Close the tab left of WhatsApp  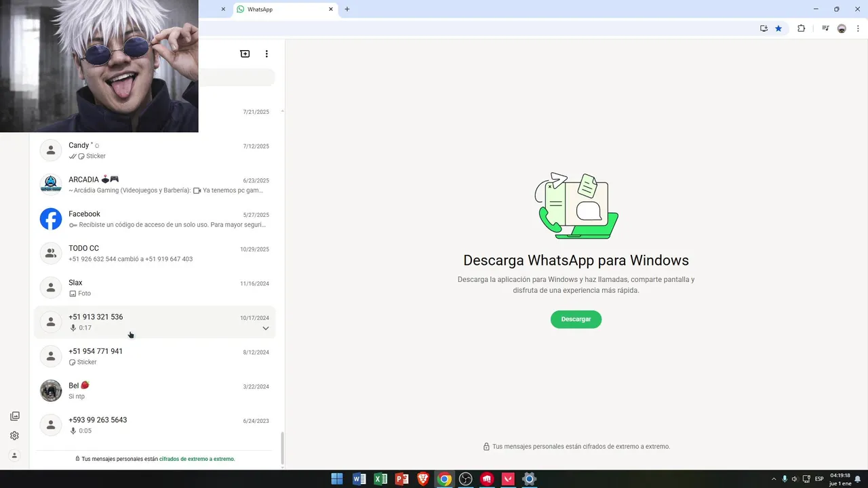point(223,9)
